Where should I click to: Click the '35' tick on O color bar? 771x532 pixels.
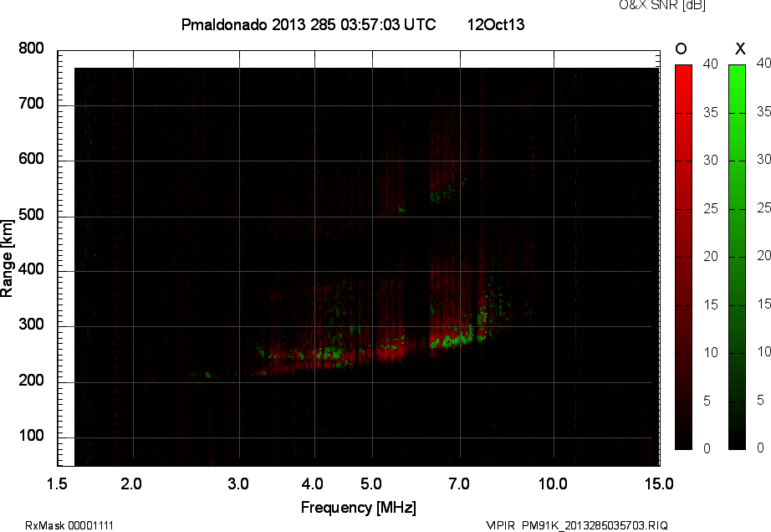(711, 113)
